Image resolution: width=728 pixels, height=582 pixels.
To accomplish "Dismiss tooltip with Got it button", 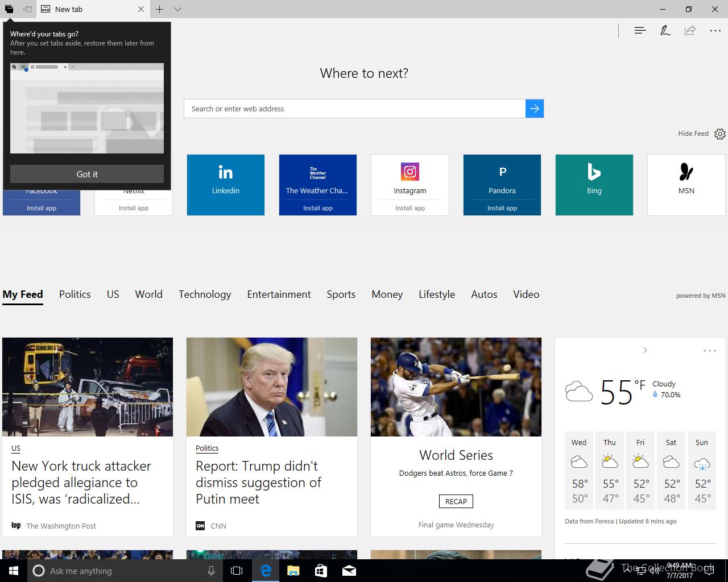I will (x=87, y=174).
